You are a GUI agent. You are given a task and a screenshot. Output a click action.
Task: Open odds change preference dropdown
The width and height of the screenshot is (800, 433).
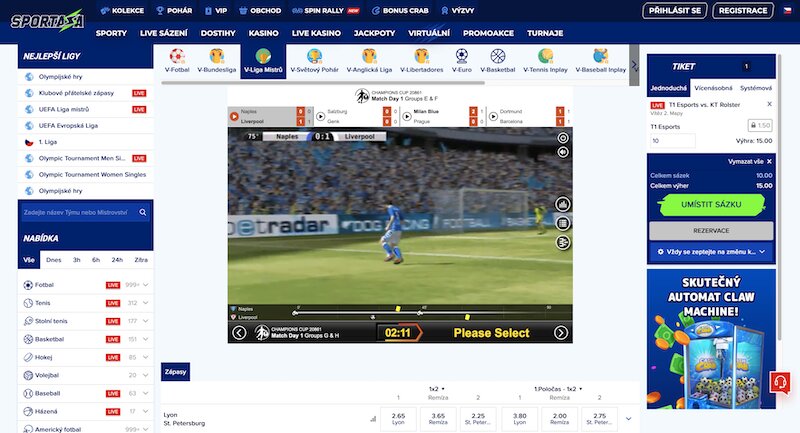point(711,252)
